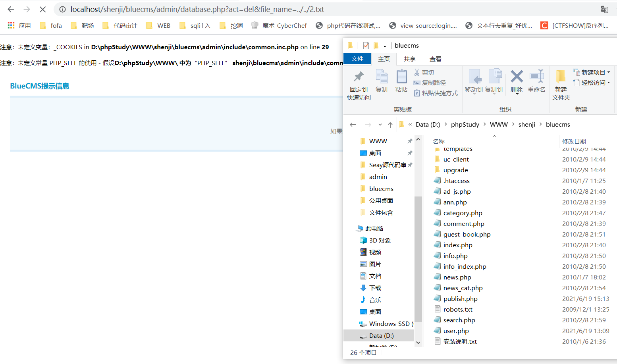Expand chevron after Data (D:) in breadcrumb
617x364 pixels.
(x=445, y=124)
